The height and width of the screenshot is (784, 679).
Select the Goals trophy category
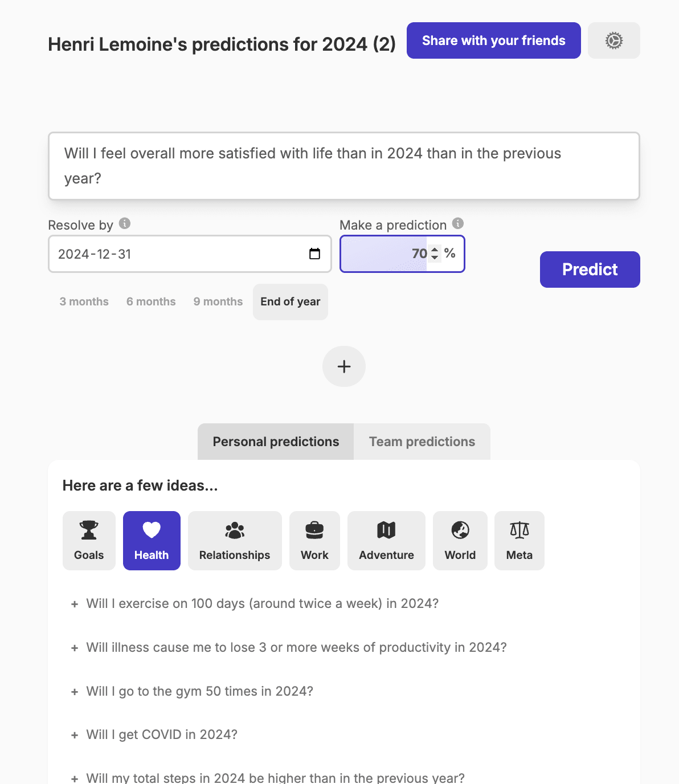pyautogui.click(x=89, y=541)
